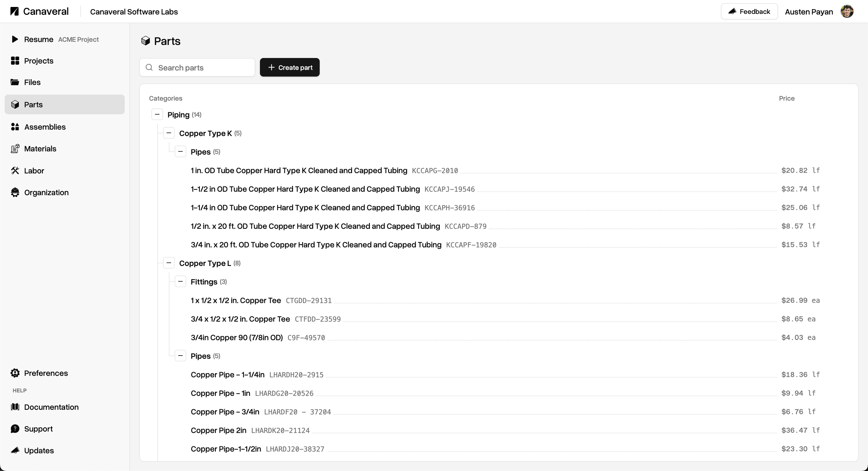
Task: Click the Preferences gear icon
Action: [x=15, y=373]
